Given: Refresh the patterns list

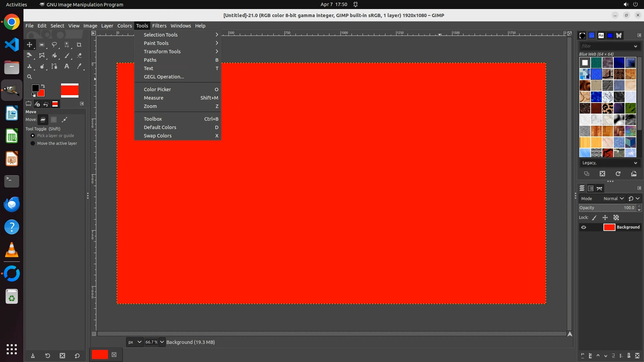Looking at the screenshot, I should [x=618, y=174].
